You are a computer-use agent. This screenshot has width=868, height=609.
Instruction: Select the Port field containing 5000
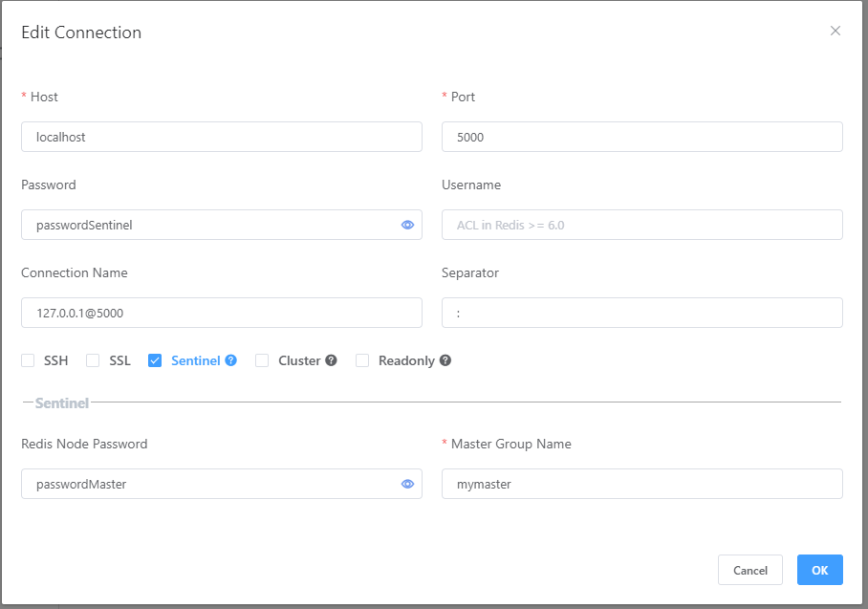click(x=641, y=137)
